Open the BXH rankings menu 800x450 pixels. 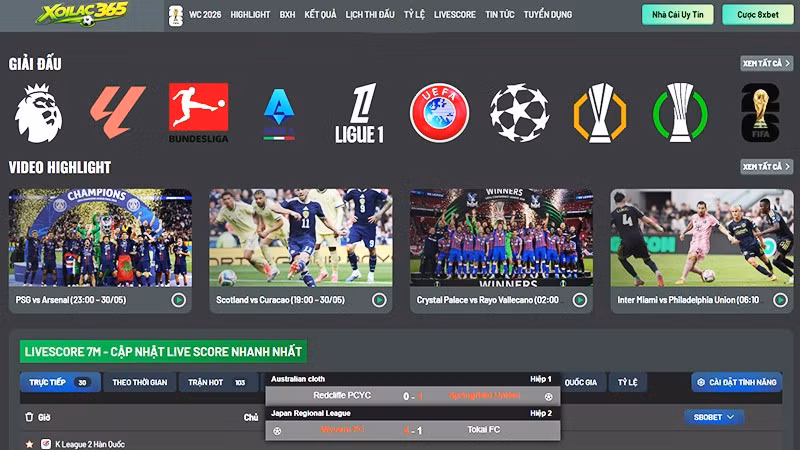tap(287, 15)
